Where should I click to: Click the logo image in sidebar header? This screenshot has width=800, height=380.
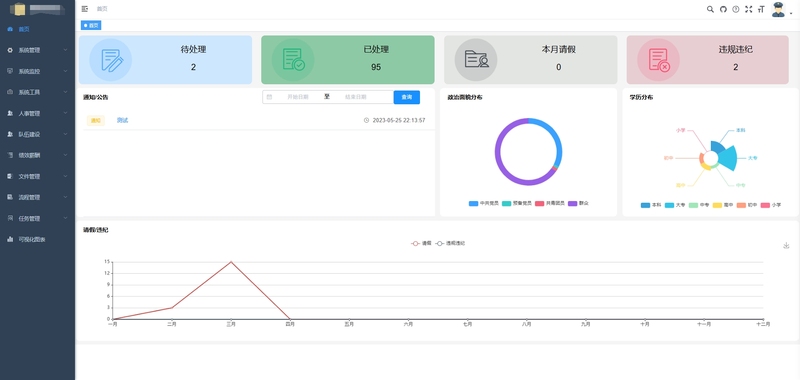coord(18,9)
